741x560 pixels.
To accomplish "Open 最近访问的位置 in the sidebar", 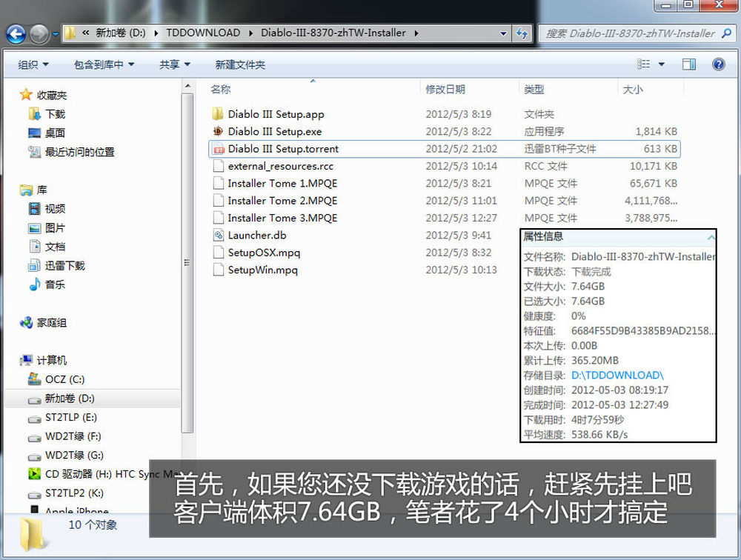I will pyautogui.click(x=79, y=152).
